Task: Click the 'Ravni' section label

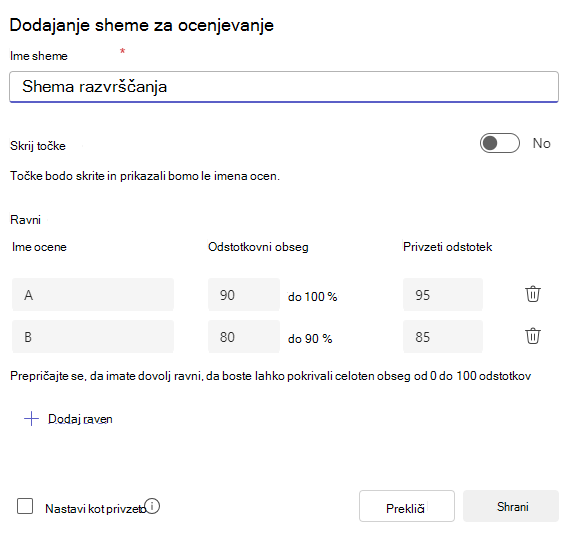Action: pos(25,220)
